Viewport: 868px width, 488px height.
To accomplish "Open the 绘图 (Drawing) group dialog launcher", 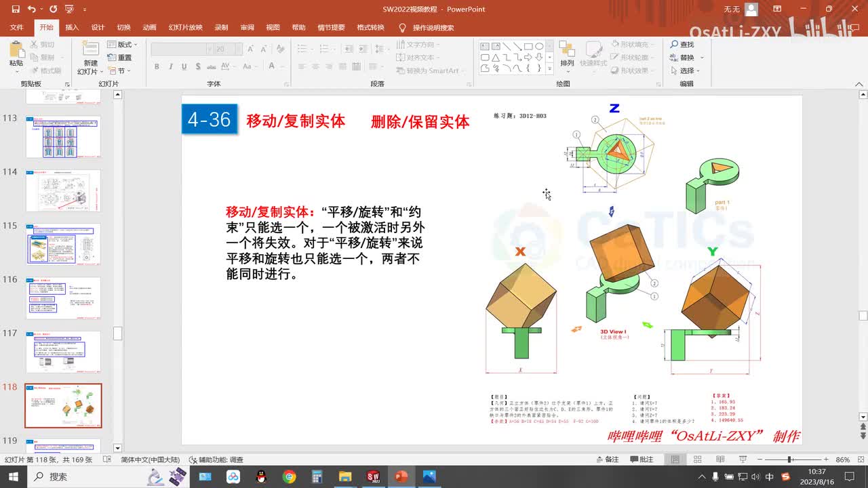I will point(658,84).
